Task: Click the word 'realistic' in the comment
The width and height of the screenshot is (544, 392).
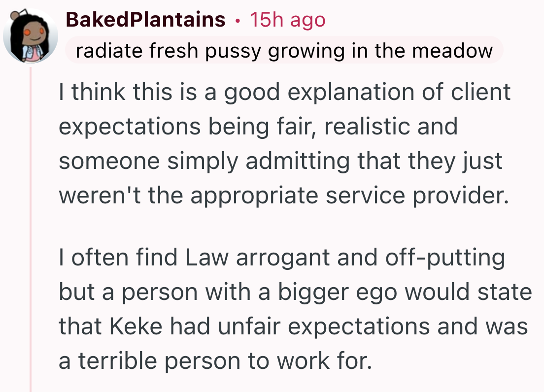Action: [367, 126]
